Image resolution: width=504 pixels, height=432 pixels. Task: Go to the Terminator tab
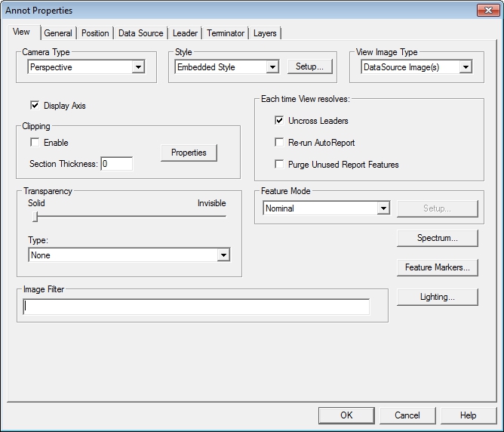tap(226, 33)
